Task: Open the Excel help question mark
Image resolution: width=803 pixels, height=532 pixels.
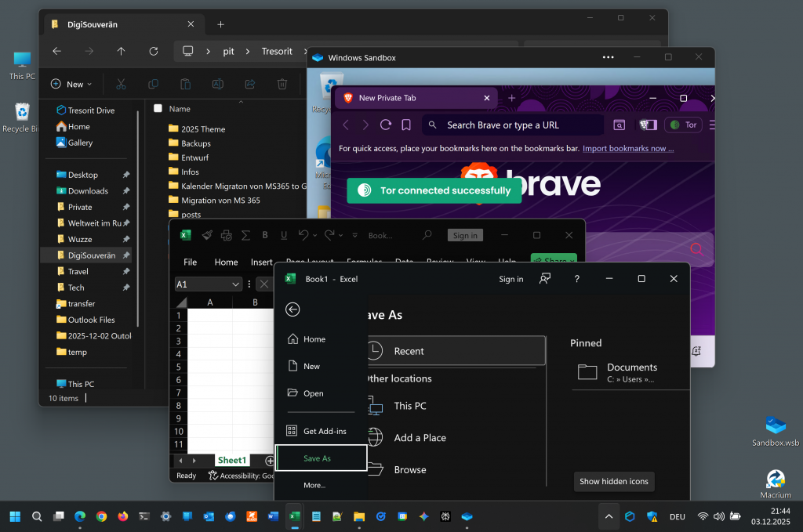Action: coord(577,279)
